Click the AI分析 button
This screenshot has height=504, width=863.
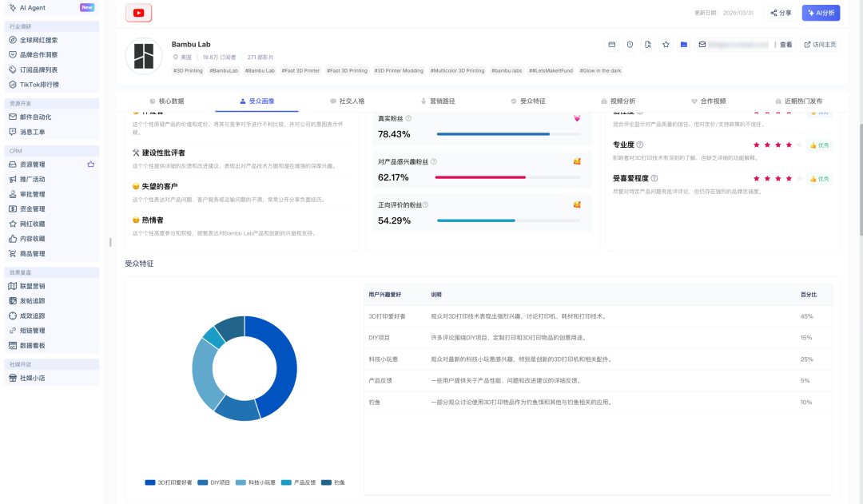(821, 13)
